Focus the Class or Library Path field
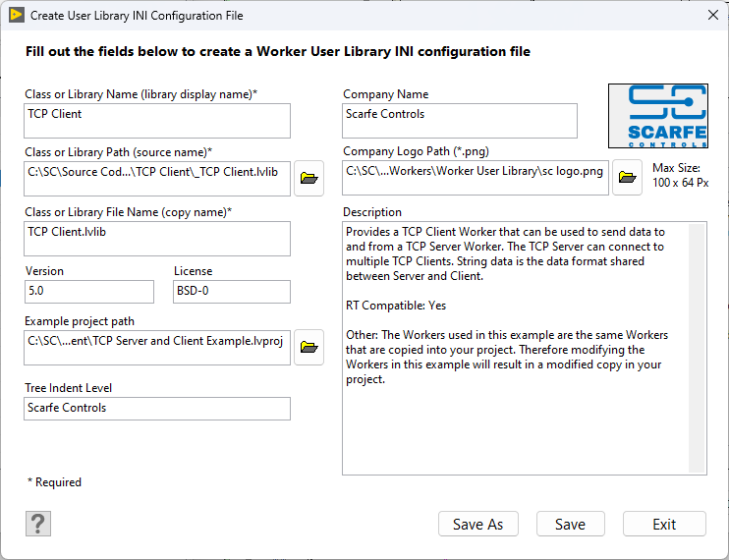This screenshot has height=560, width=729. point(157,179)
